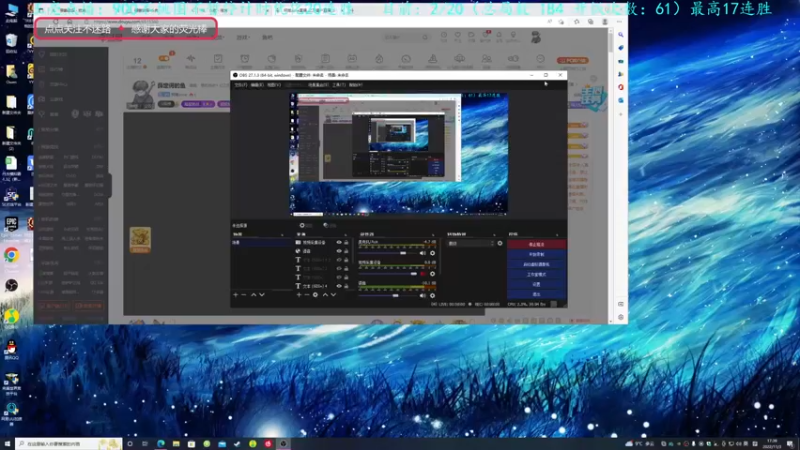Mute the -16.1 dB audio channel
This screenshot has height=450, width=800.
[422, 295]
